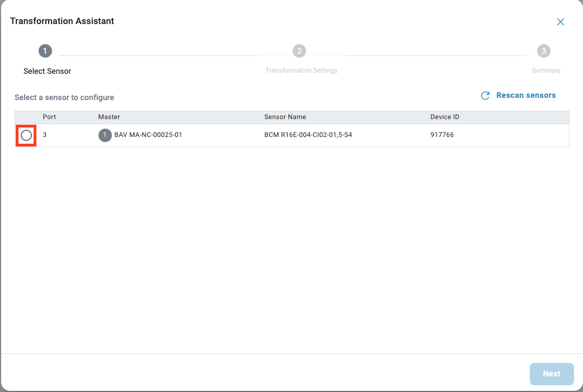Click port value 3 in sensor row
Image resolution: width=583 pixels, height=392 pixels.
[45, 135]
